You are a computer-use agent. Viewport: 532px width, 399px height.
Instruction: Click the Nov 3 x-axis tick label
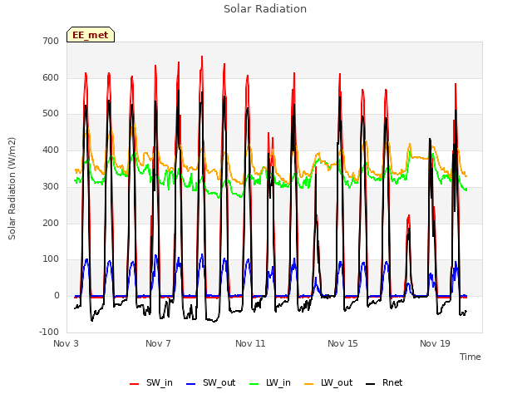66,343
